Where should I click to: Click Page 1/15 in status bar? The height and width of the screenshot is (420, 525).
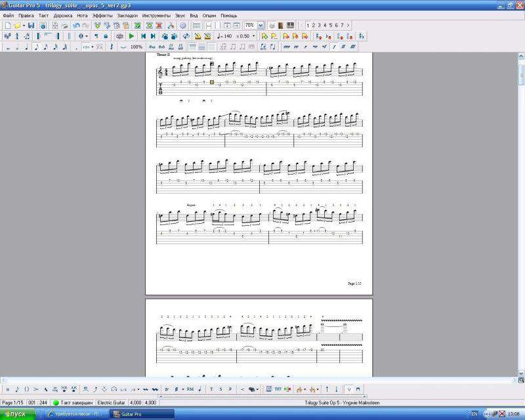(12, 403)
